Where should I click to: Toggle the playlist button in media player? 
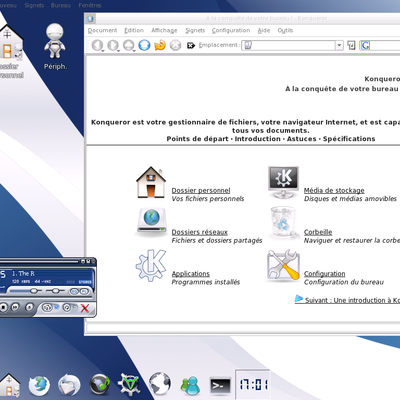click(x=85, y=291)
